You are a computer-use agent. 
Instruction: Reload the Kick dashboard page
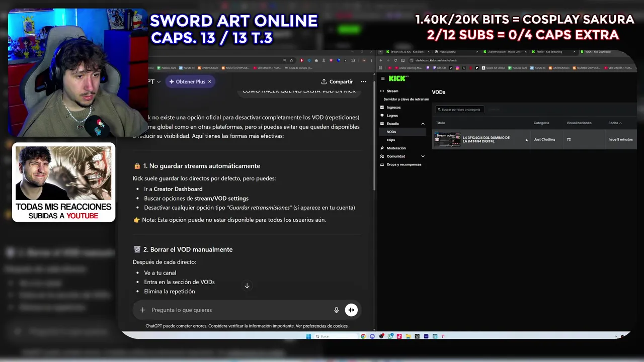pos(395,60)
